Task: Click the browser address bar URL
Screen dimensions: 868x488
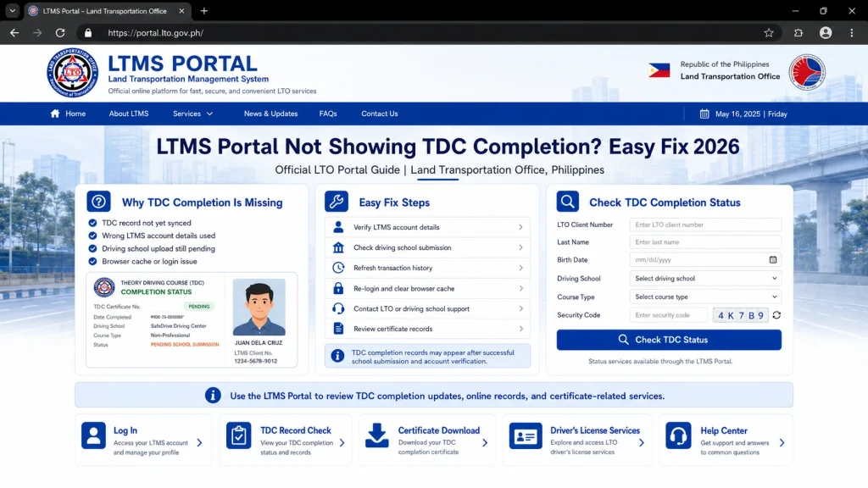Action: [156, 33]
